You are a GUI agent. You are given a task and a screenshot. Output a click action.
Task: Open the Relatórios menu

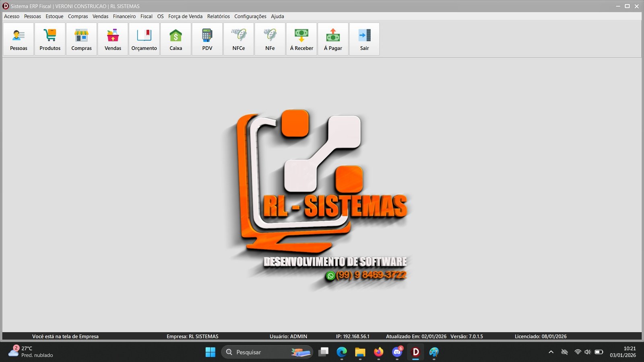[x=218, y=16]
